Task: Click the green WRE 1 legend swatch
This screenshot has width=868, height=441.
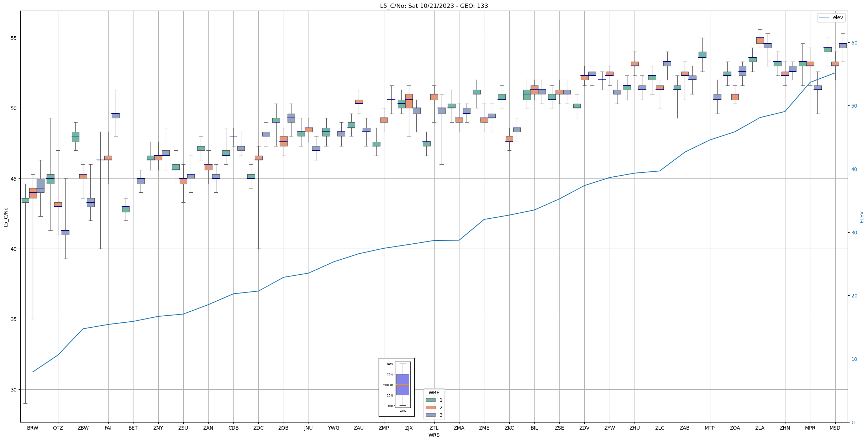Action: pyautogui.click(x=430, y=400)
